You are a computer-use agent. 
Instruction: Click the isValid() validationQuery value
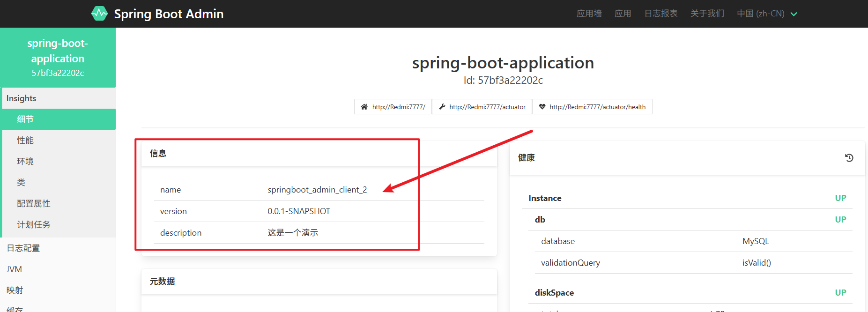757,263
